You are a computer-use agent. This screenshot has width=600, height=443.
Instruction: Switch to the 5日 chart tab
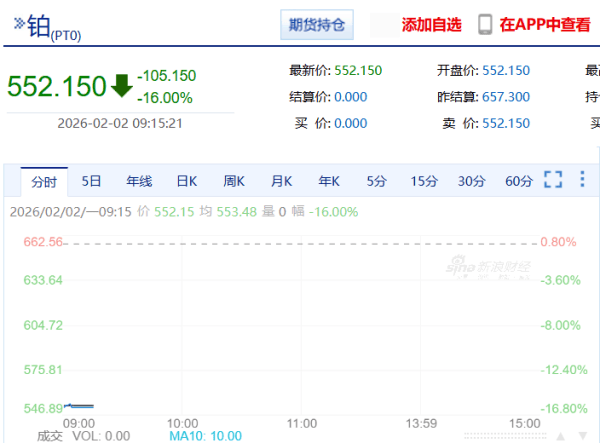coord(92,181)
